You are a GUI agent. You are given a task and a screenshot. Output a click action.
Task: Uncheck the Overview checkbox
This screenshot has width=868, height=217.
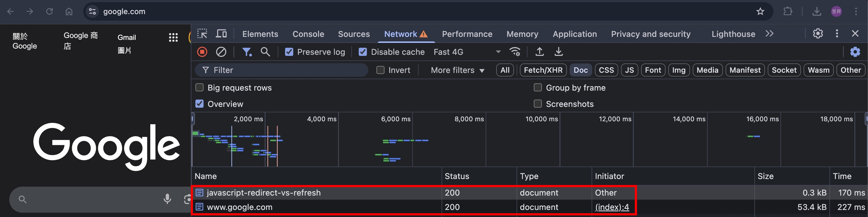[199, 104]
